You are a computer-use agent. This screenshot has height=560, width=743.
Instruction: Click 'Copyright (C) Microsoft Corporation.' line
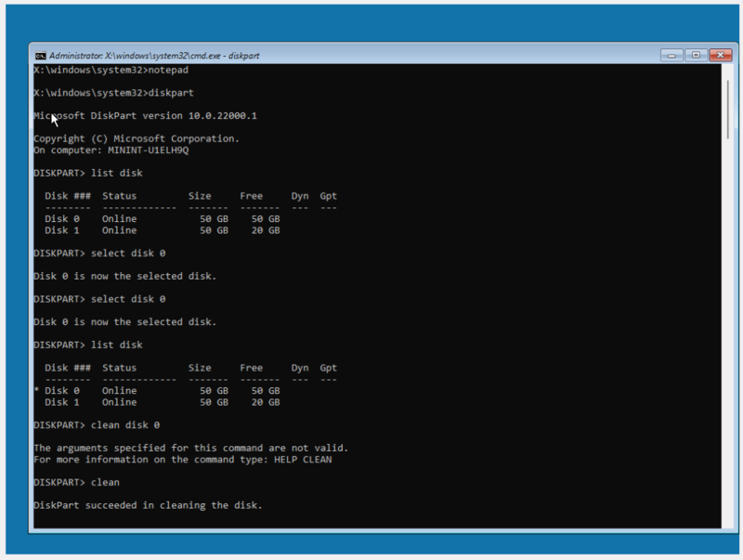[137, 138]
